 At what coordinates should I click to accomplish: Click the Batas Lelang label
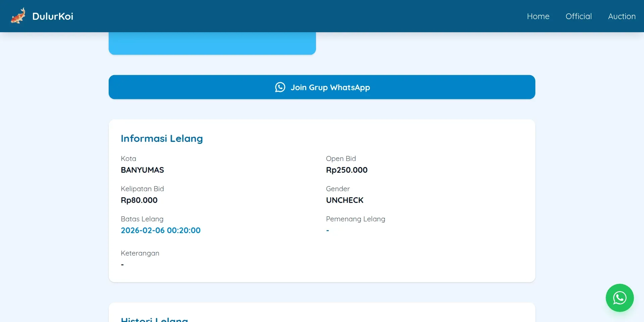point(142,219)
